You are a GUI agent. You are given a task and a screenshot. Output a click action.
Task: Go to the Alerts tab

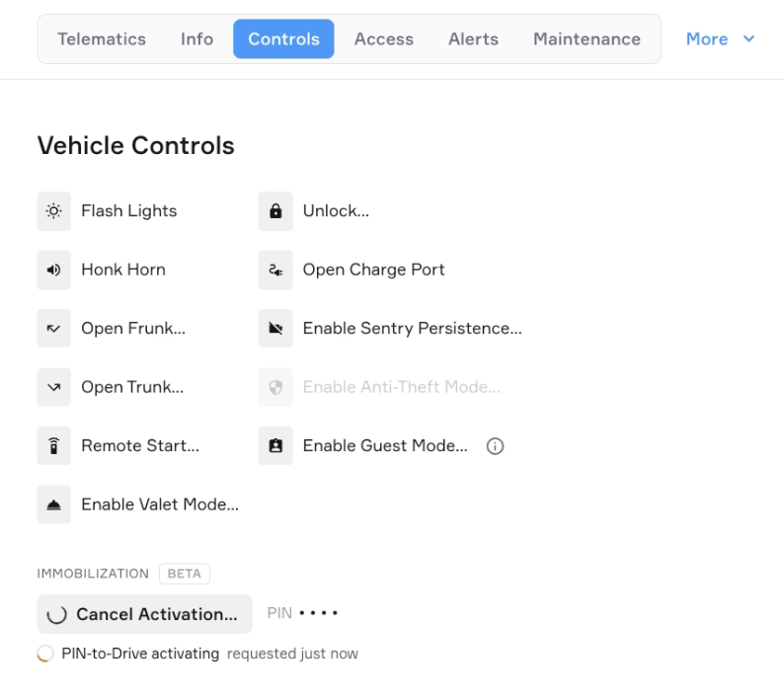[473, 39]
